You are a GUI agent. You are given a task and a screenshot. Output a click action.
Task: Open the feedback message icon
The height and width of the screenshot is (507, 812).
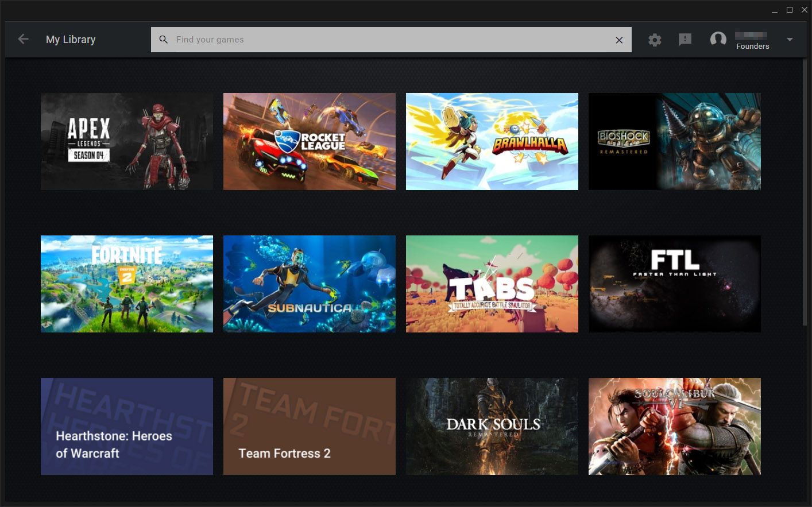(685, 40)
